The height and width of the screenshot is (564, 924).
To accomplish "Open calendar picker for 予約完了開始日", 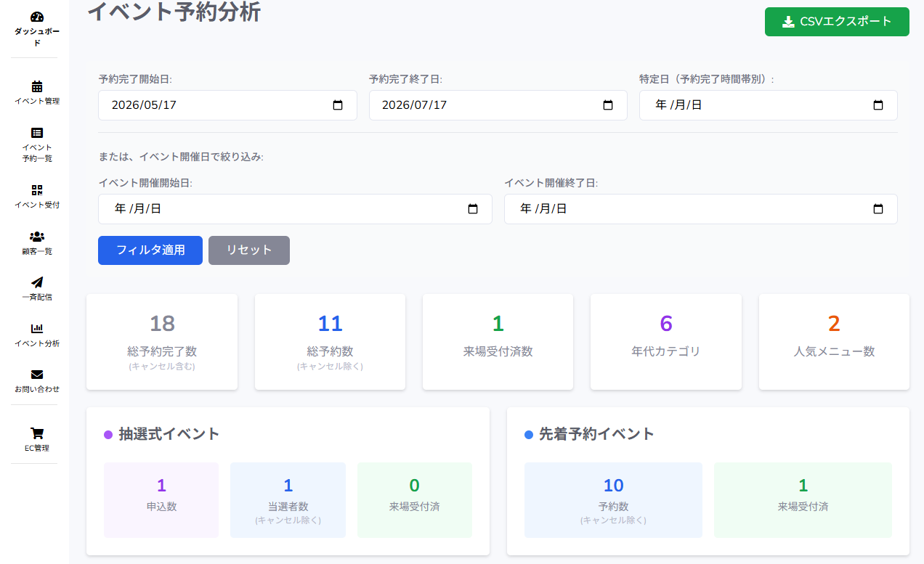I will 338,105.
